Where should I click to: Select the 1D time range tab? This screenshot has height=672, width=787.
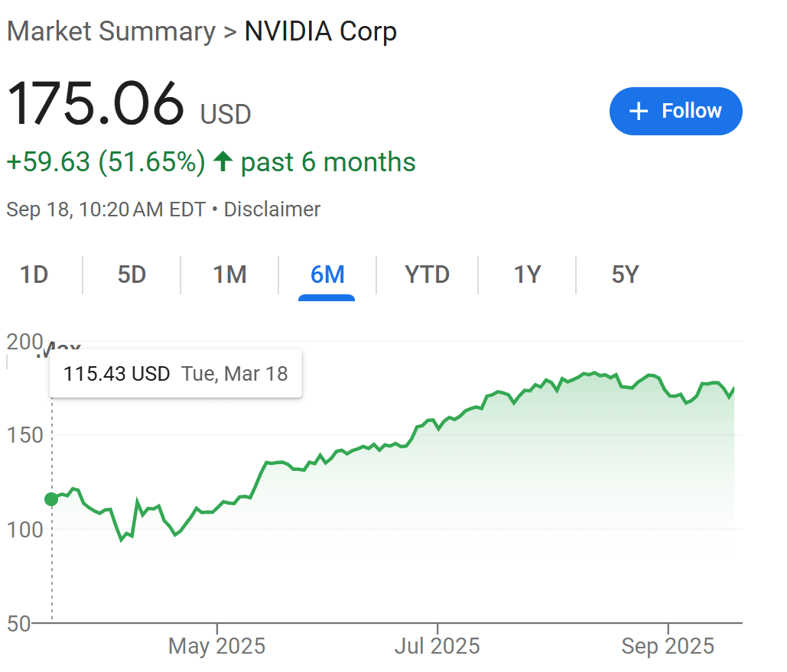pyautogui.click(x=34, y=274)
